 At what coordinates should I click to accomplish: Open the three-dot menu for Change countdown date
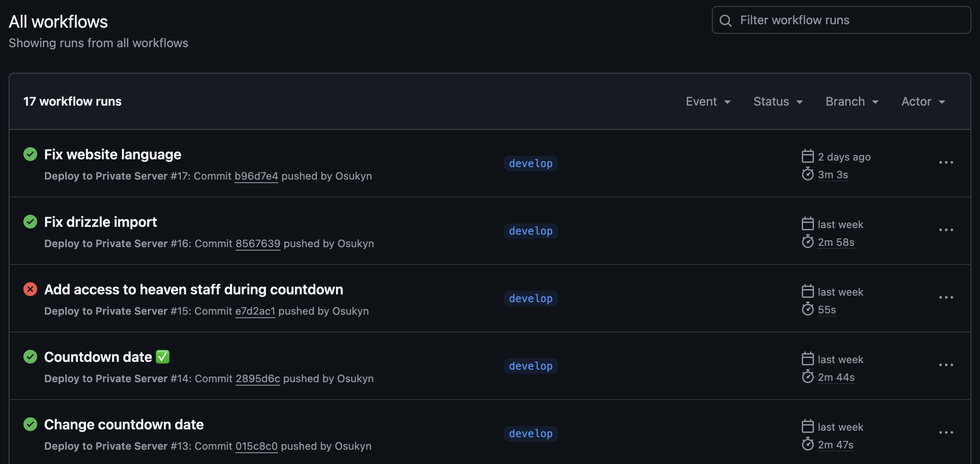[946, 432]
